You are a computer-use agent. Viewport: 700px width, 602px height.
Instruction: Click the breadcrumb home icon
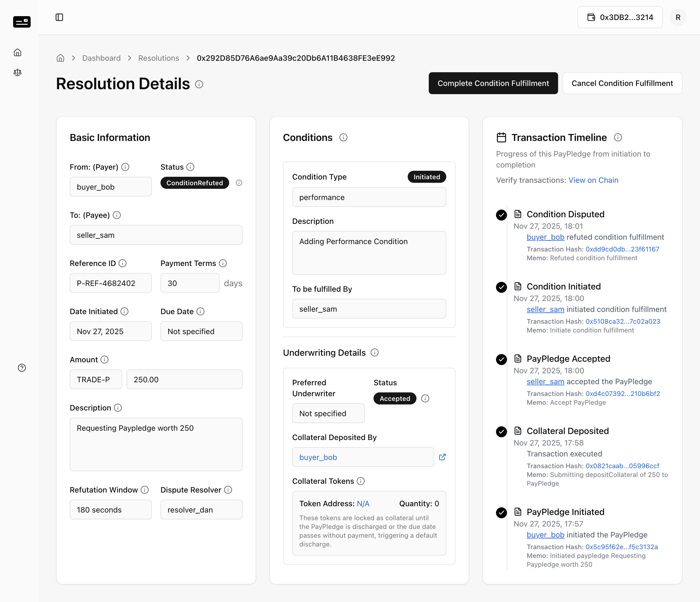[60, 58]
